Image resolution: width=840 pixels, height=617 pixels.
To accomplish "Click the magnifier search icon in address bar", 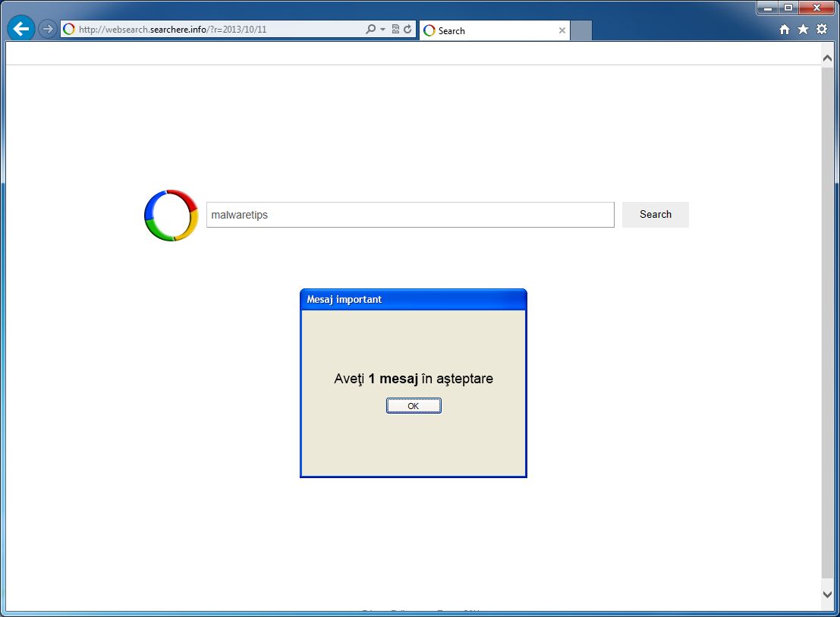I will (x=371, y=28).
